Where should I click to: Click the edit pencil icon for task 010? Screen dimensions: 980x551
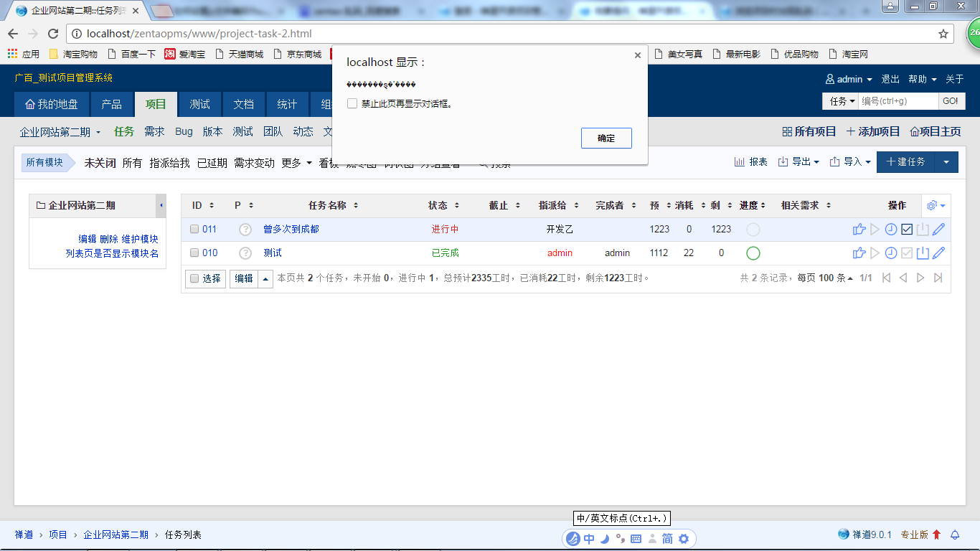click(x=938, y=253)
